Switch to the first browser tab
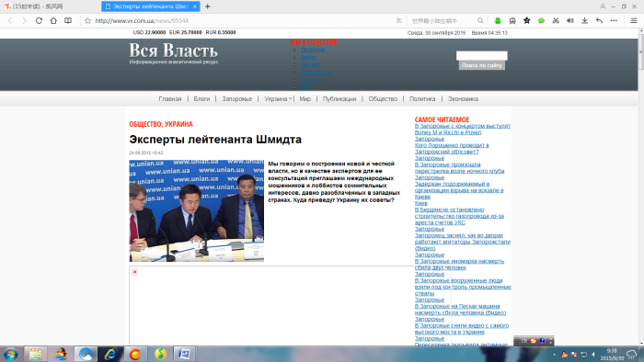The image size is (644, 362). click(x=50, y=6)
